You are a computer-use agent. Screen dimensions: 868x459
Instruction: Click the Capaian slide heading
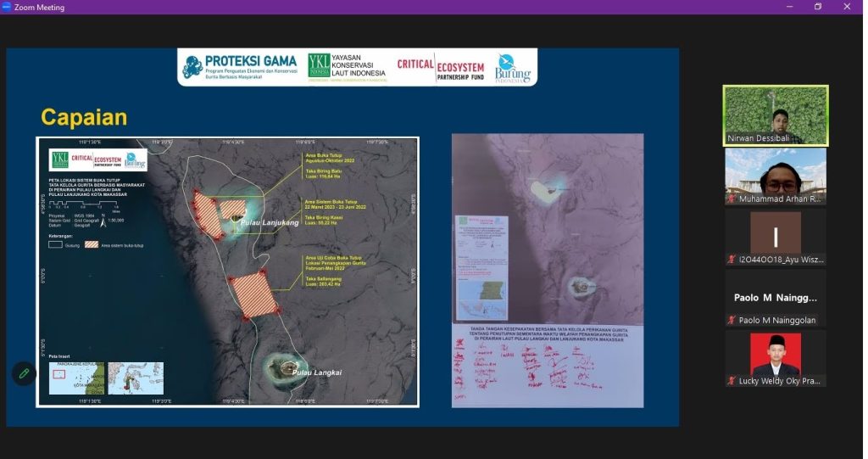coord(84,118)
